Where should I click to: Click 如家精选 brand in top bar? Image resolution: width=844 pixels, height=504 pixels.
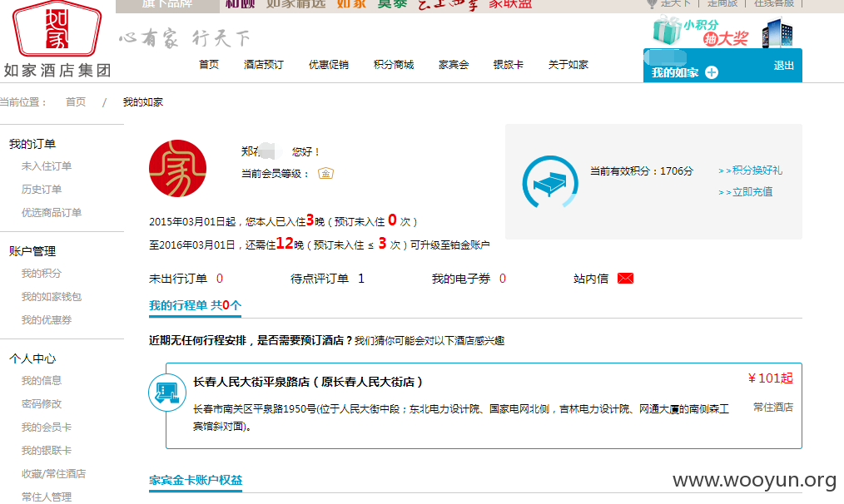(x=296, y=4)
